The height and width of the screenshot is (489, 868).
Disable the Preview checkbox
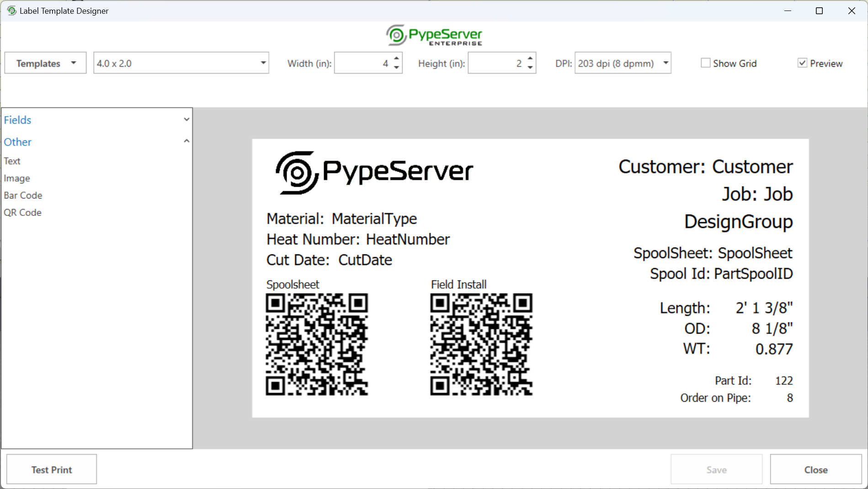click(x=802, y=62)
